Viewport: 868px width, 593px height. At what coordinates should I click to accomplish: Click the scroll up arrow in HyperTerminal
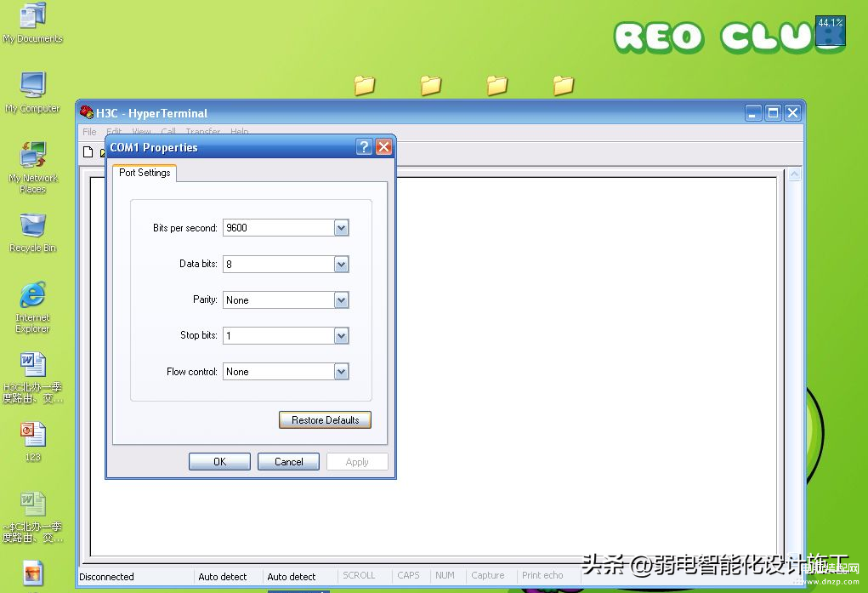pyautogui.click(x=794, y=174)
